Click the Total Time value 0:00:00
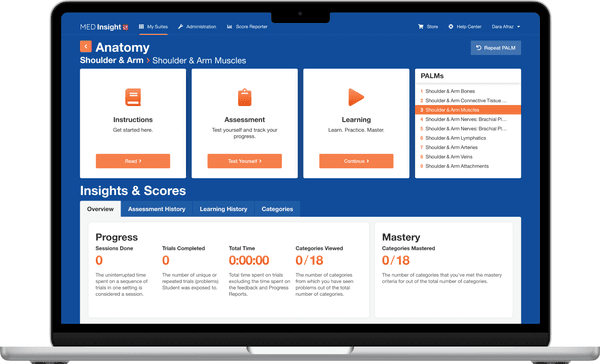The height and width of the screenshot is (364, 600). click(249, 260)
